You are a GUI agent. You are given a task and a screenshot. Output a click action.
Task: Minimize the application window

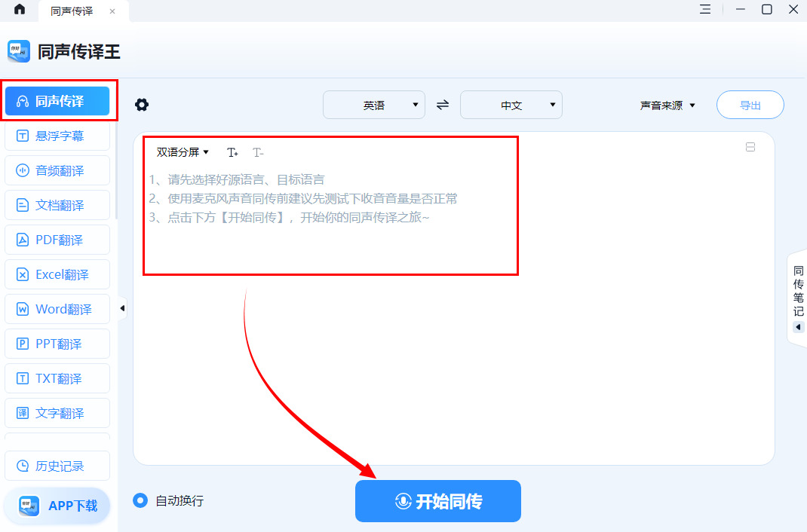[x=740, y=9]
